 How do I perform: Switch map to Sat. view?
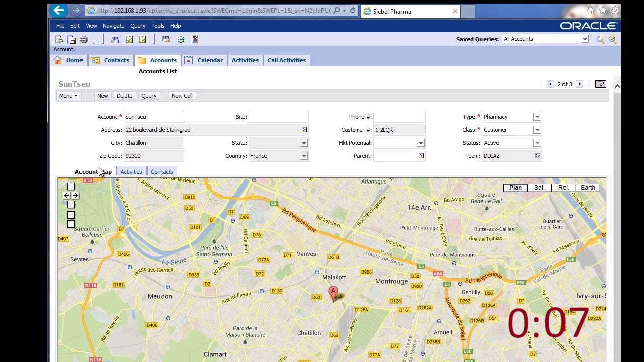(x=539, y=188)
